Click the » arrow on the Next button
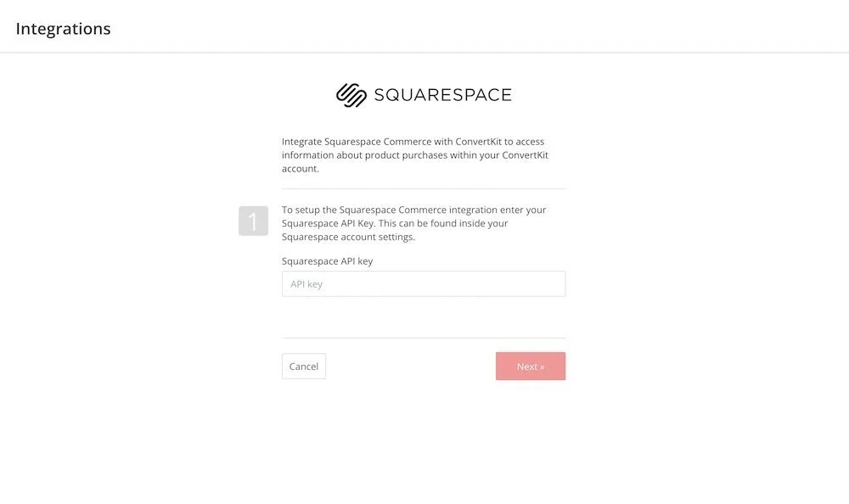This screenshot has height=504, width=849. (542, 367)
